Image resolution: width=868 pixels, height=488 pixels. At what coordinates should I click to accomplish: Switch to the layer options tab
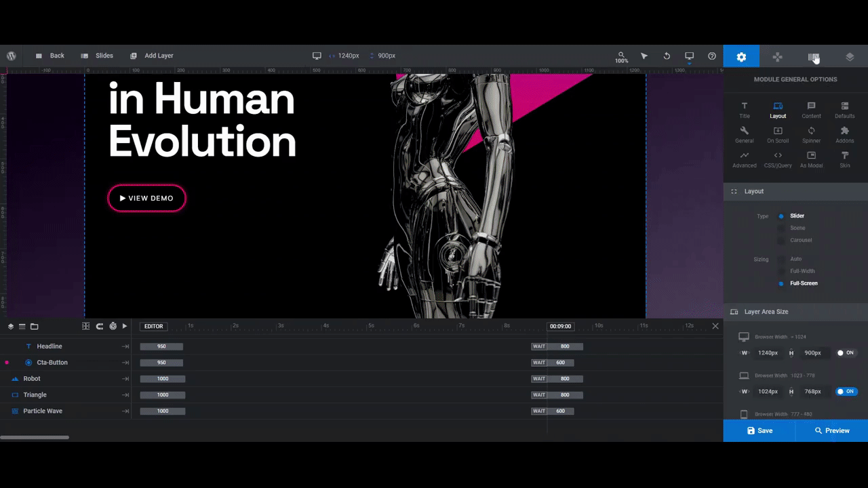pos(850,57)
